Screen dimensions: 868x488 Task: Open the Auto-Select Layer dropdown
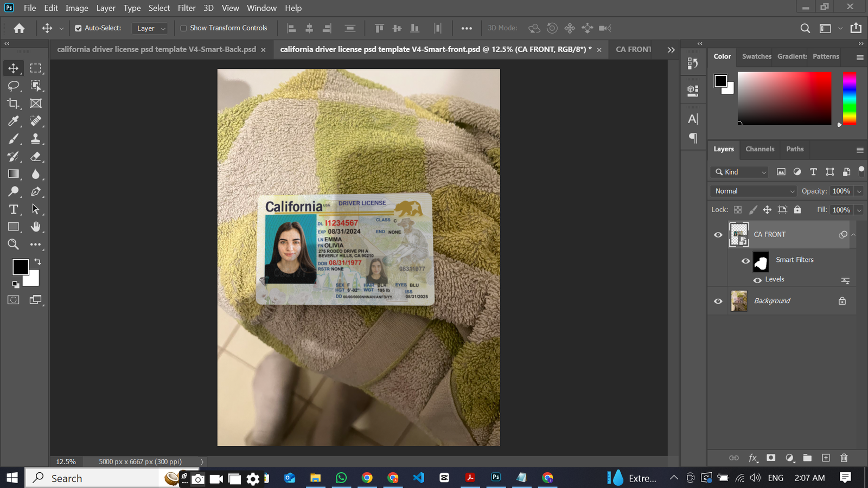[x=150, y=28]
